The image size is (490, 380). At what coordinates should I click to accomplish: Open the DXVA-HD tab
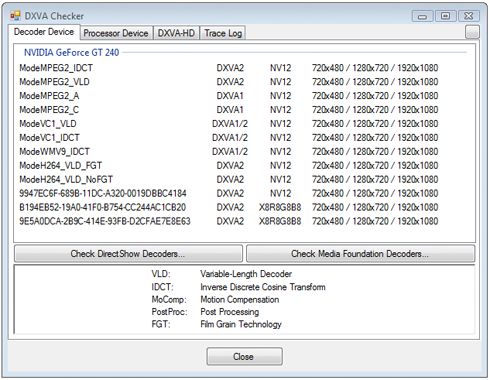click(x=176, y=33)
